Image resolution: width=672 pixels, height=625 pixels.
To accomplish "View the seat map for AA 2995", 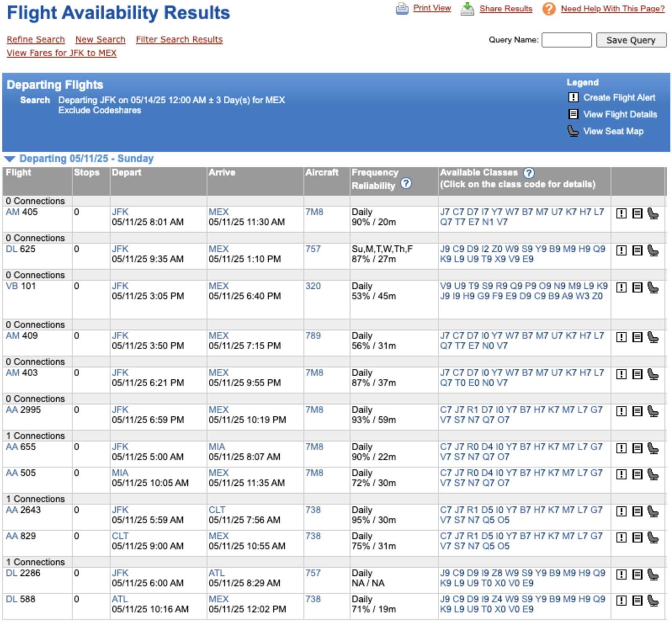I will (653, 411).
